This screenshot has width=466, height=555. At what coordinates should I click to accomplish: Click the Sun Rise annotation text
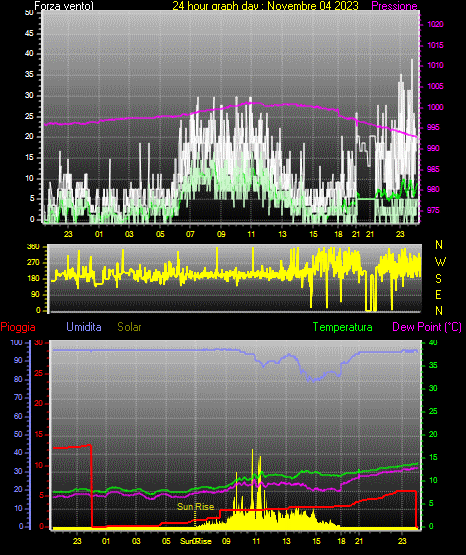click(195, 507)
